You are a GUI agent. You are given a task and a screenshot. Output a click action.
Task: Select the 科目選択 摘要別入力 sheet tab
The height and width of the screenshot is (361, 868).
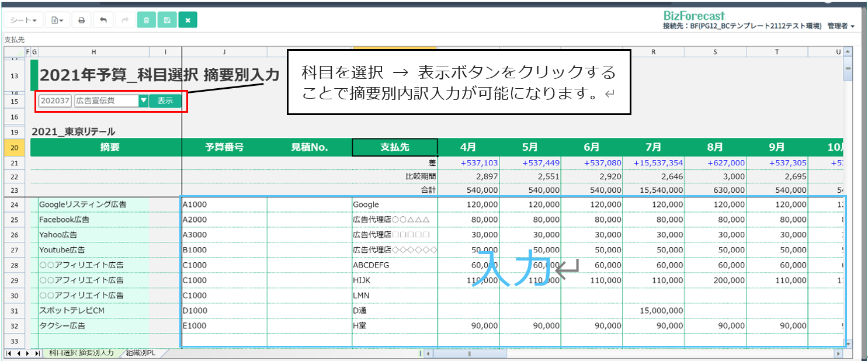click(x=81, y=353)
